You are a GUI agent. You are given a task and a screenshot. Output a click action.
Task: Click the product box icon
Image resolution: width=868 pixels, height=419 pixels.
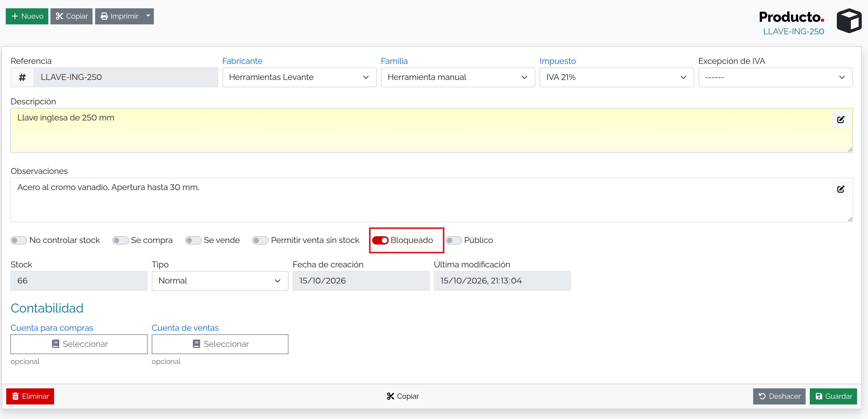pyautogui.click(x=849, y=21)
